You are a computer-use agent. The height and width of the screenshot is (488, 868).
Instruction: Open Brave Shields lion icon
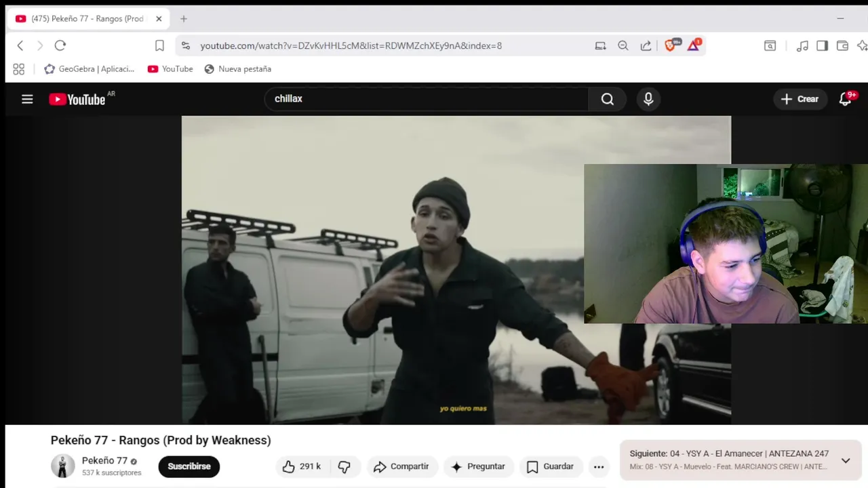click(x=671, y=45)
